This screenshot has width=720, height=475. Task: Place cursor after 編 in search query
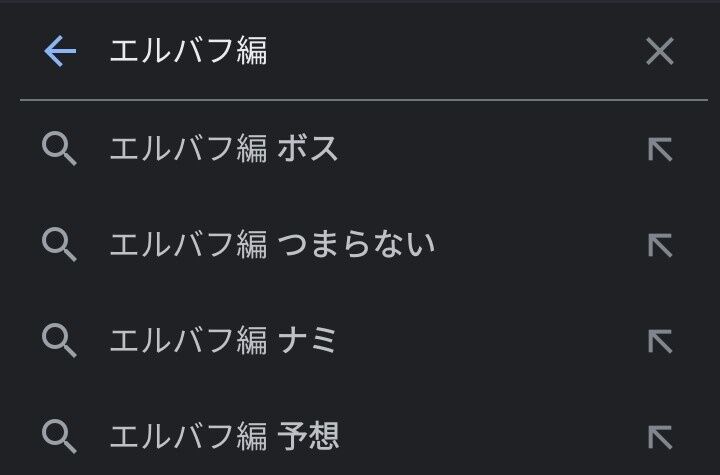268,51
